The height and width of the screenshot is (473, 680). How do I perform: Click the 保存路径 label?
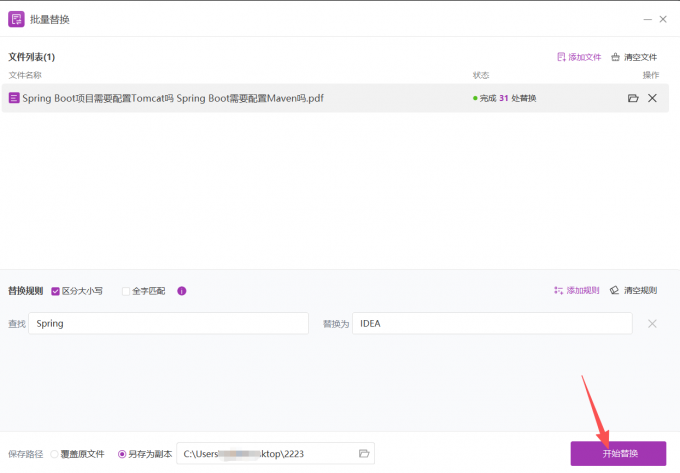coord(26,454)
